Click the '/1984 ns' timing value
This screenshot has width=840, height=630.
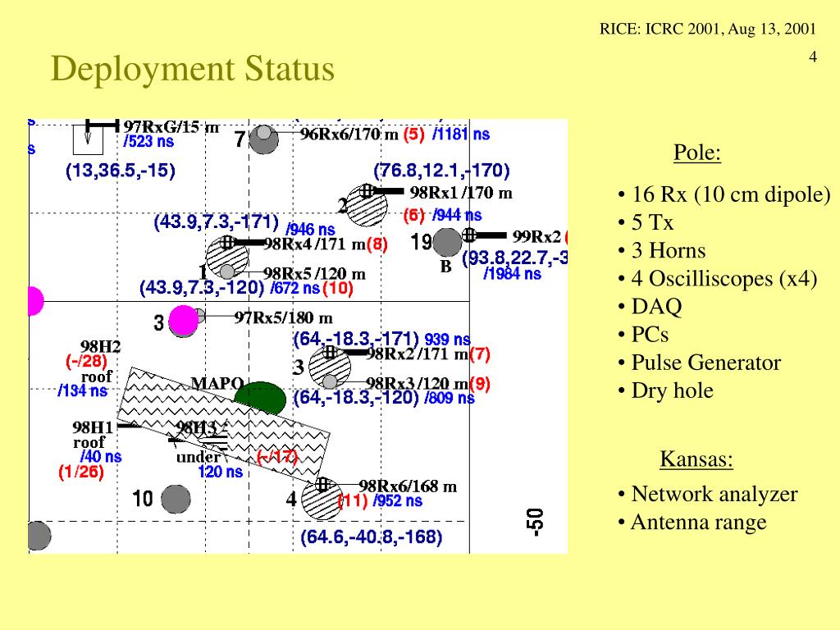(x=512, y=274)
